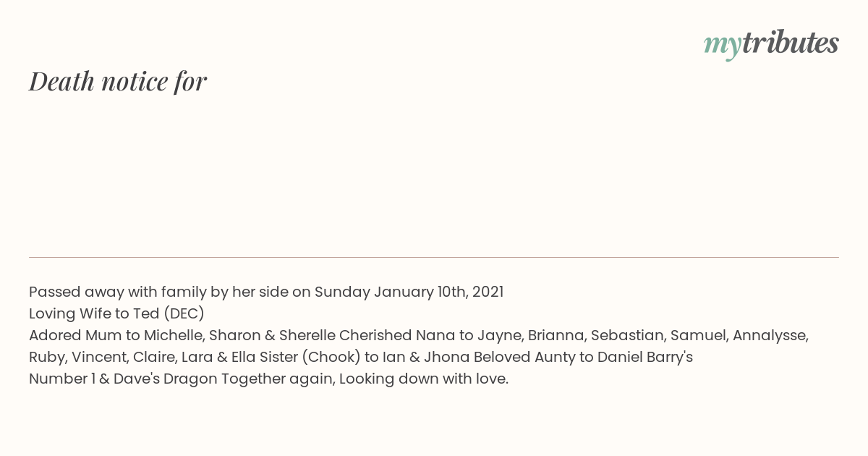
Task: Click the "tributes" word in the logo
Action: click(791, 43)
